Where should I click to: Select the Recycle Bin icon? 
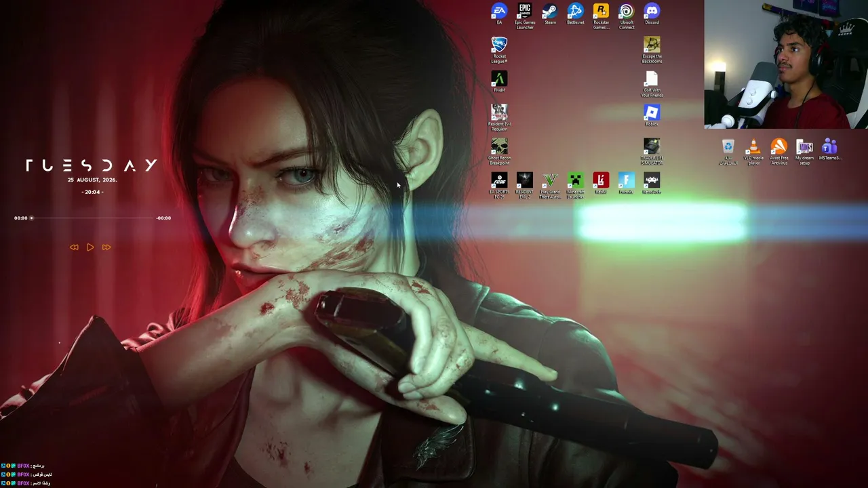point(728,152)
